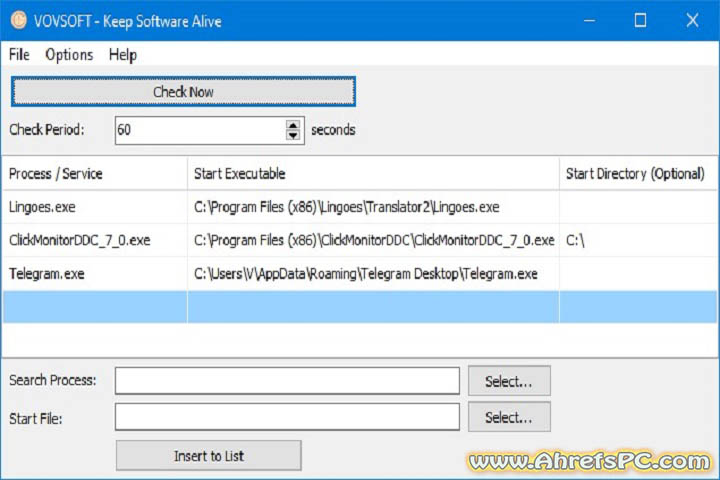This screenshot has height=480, width=720.
Task: Click the Start Directory (Optional) column header
Action: coord(638,174)
